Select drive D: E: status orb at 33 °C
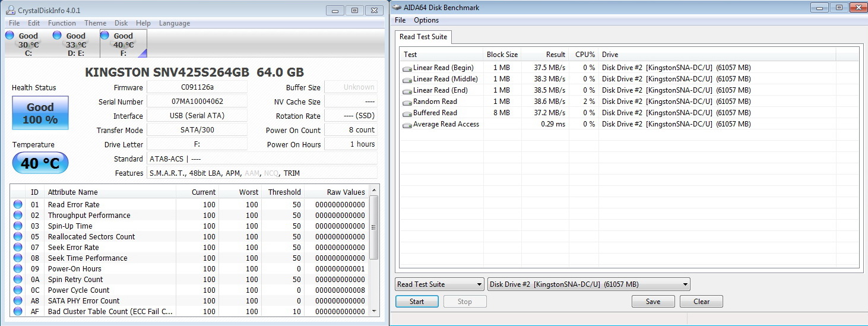868x326 pixels. pos(57,36)
